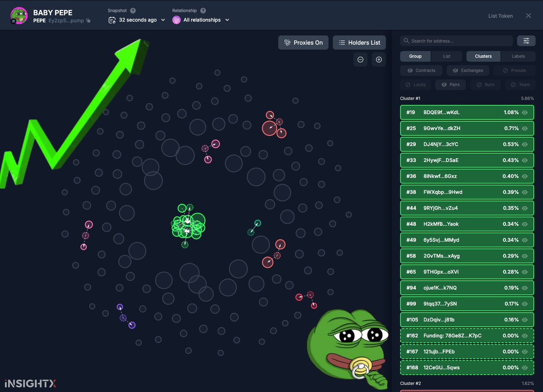This screenshot has height=392, width=543.
Task: Toggle the Team filter
Action: [520, 85]
